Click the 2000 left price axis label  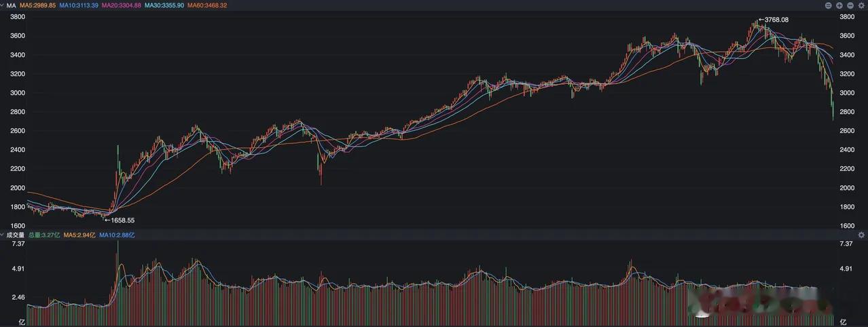pos(18,188)
